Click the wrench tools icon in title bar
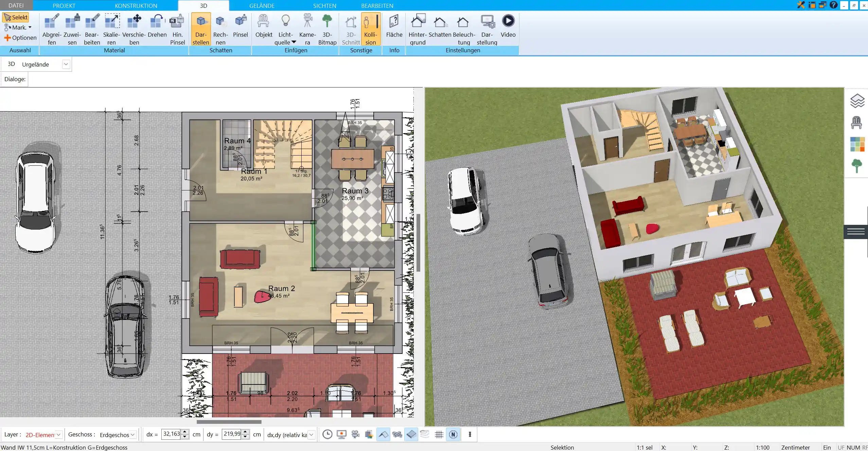The height and width of the screenshot is (451, 868). pyautogui.click(x=801, y=5)
